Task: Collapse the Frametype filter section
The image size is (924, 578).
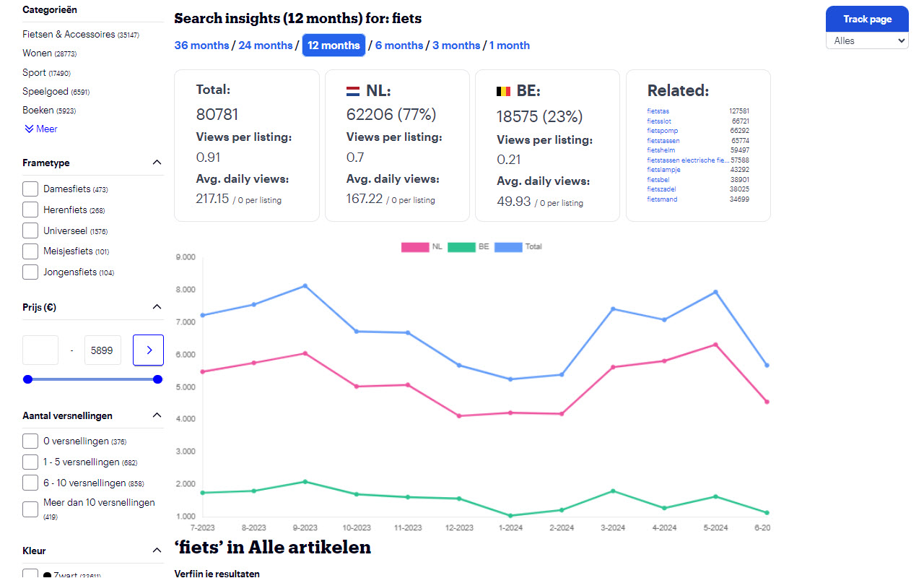Action: (157, 163)
